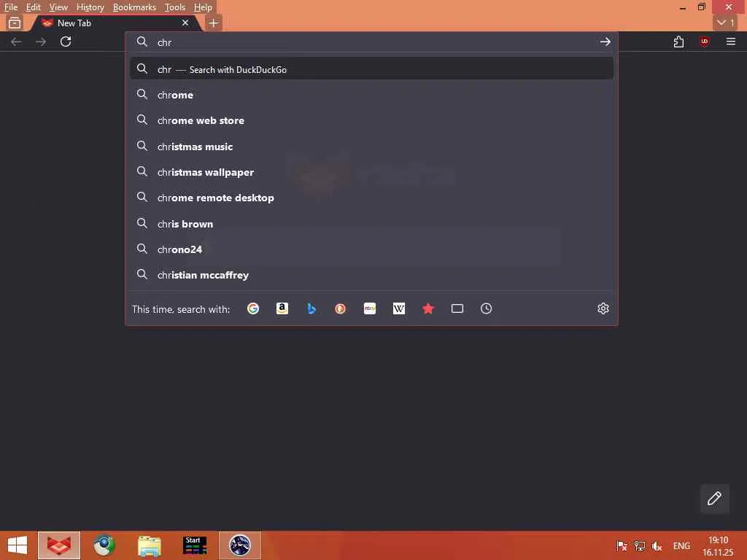Search bookmarks via the red star icon

[427, 308]
